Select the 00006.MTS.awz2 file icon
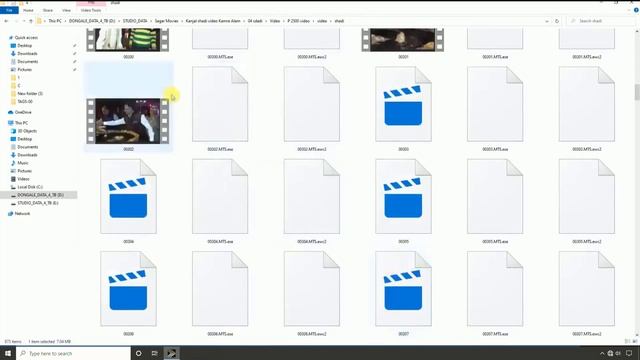The image size is (640, 360). [312, 289]
